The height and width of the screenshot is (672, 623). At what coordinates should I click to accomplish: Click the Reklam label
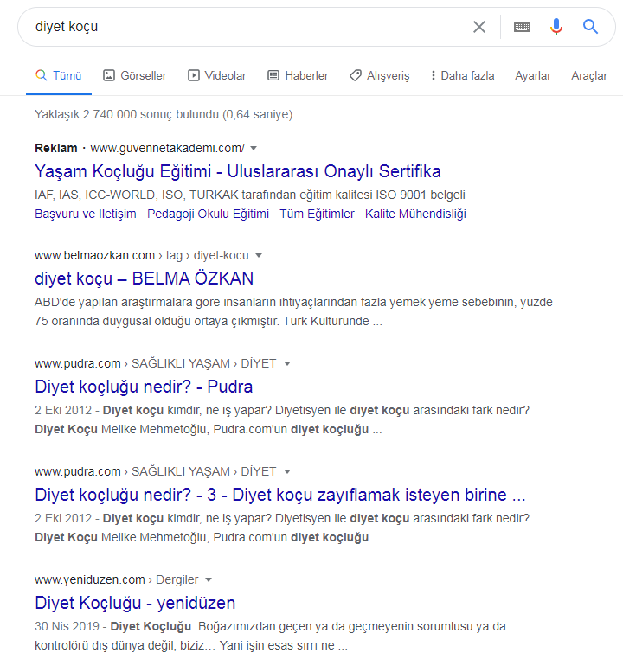[x=55, y=148]
